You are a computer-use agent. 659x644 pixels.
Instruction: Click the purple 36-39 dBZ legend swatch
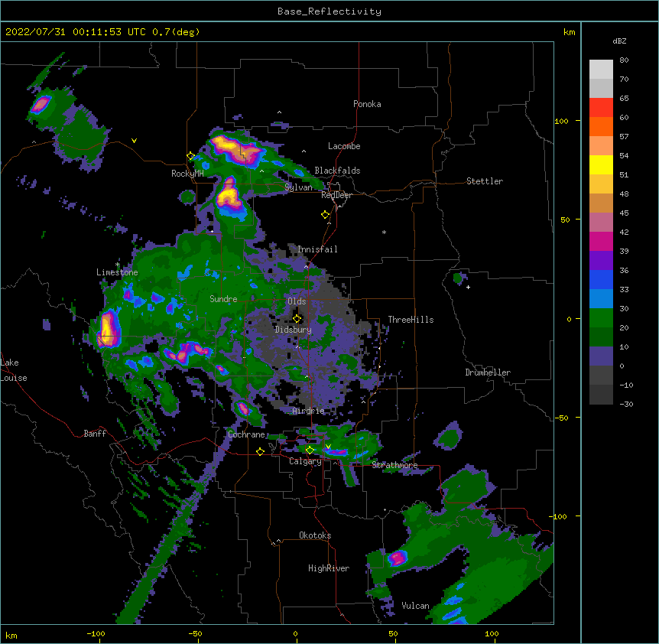pos(601,261)
